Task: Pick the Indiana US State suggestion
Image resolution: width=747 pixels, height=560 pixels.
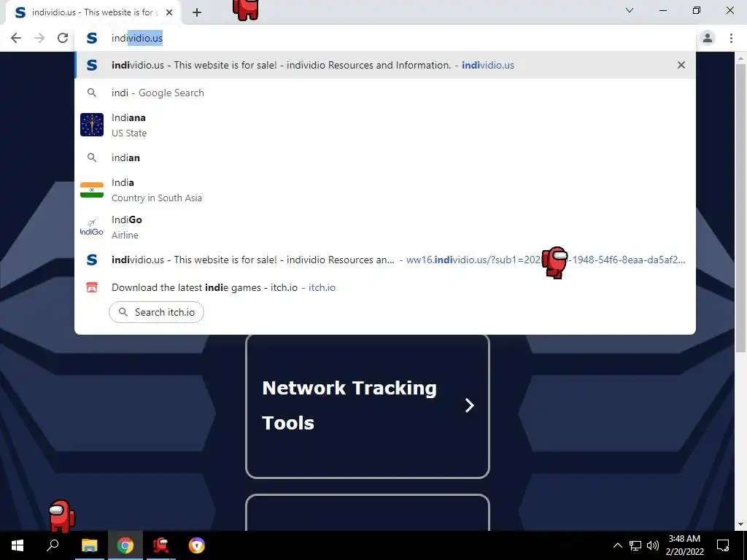Action: [x=385, y=125]
